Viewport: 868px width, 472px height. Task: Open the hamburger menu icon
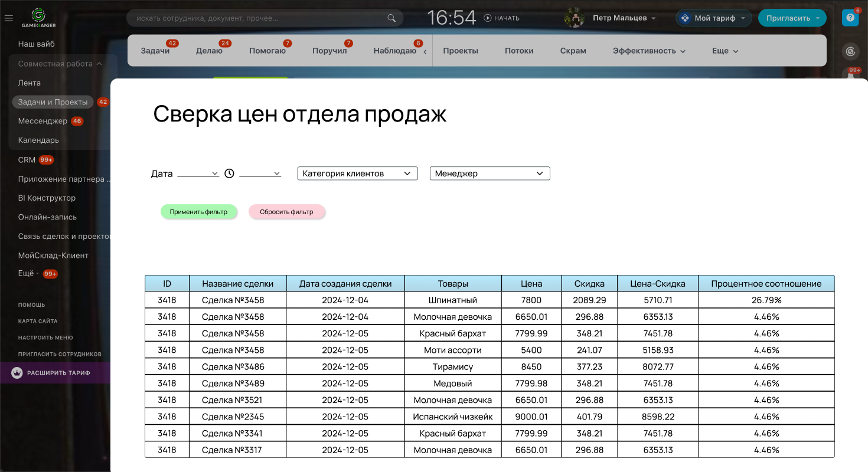8,18
